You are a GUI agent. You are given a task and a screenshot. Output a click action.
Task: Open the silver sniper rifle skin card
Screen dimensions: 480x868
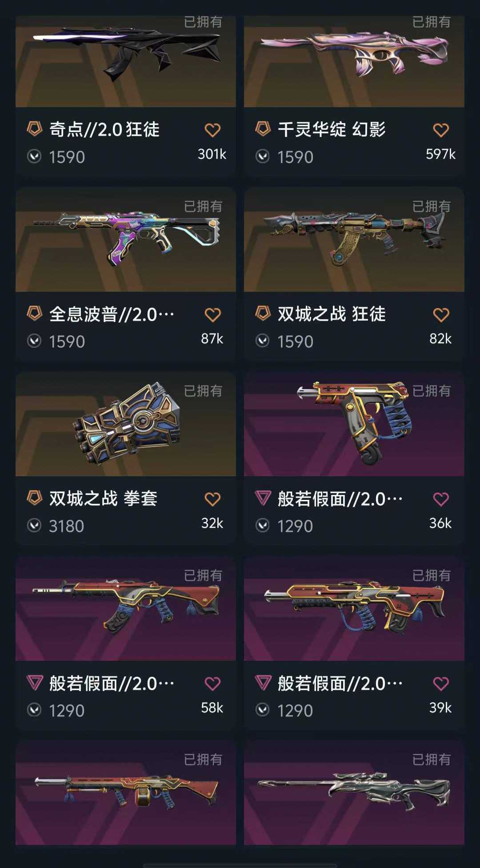354,792
